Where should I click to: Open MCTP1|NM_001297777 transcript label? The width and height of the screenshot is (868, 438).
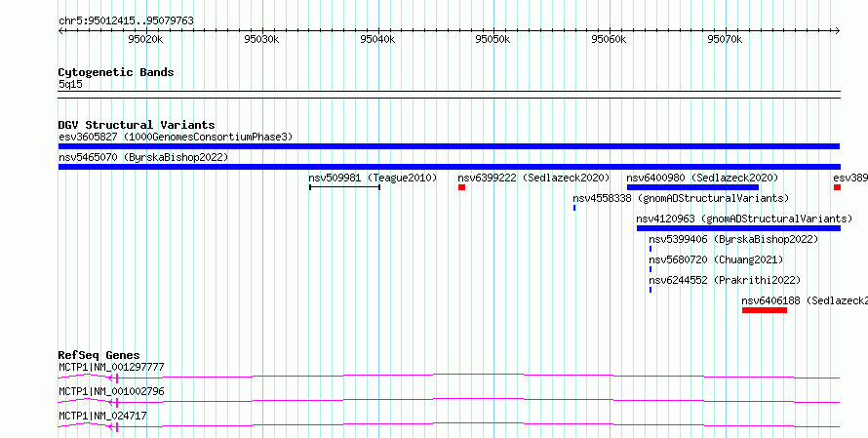(111, 367)
